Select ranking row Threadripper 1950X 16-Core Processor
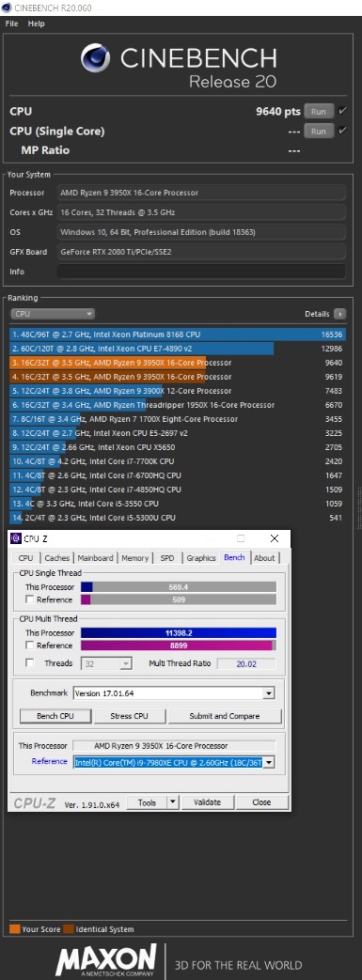The width and height of the screenshot is (362, 980). point(178,405)
